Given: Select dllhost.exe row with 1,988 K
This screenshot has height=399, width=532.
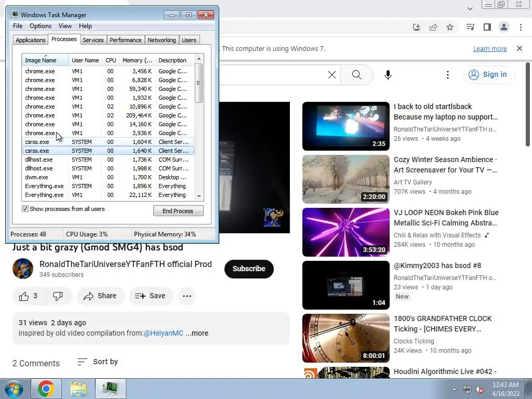Looking at the screenshot, I should tap(108, 168).
